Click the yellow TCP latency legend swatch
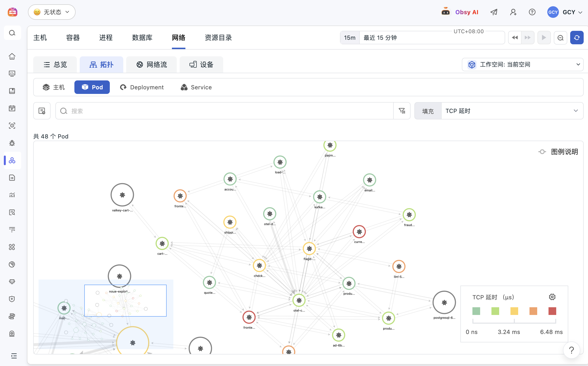Viewport: 588px width, 366px height. pyautogui.click(x=514, y=311)
